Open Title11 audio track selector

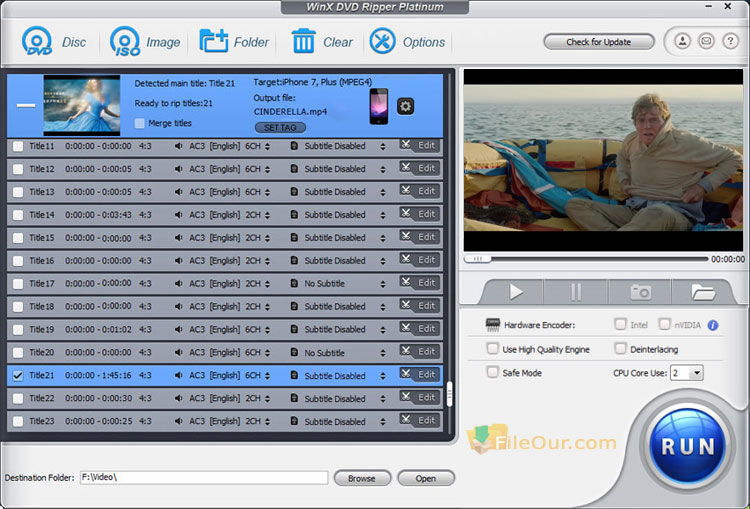tap(267, 146)
